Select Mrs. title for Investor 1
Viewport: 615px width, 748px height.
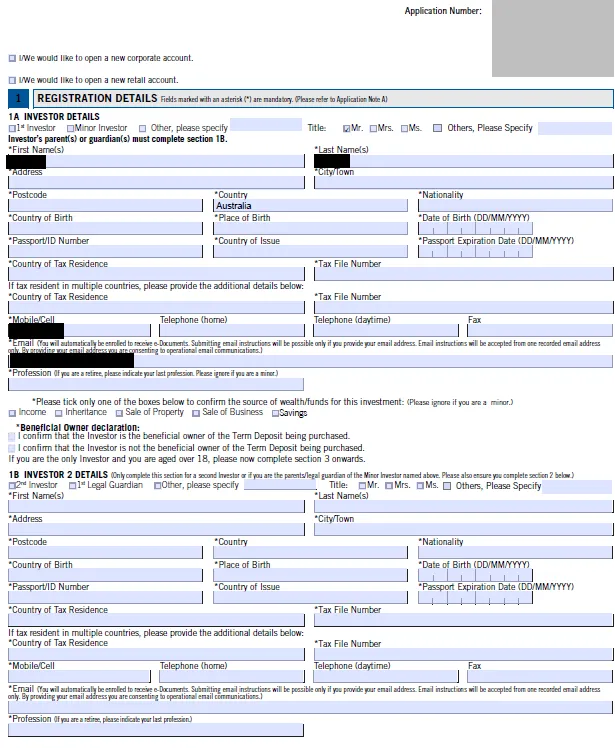click(x=373, y=129)
